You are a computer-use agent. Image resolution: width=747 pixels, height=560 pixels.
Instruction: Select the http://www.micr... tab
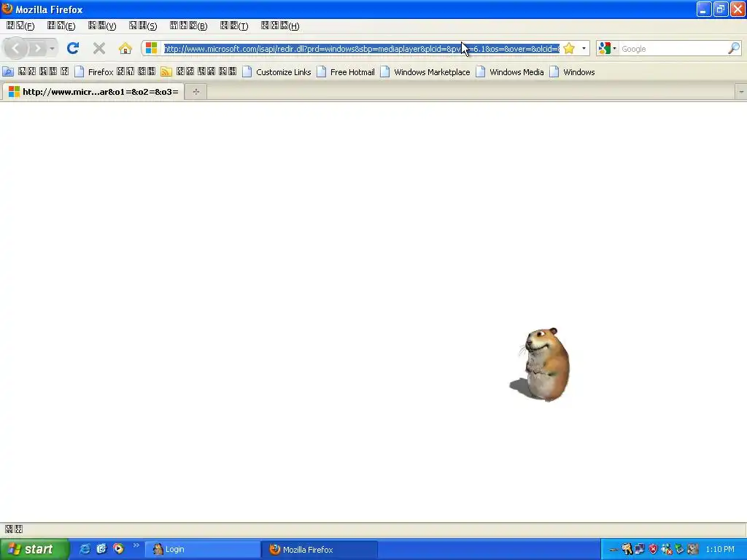[x=93, y=91]
